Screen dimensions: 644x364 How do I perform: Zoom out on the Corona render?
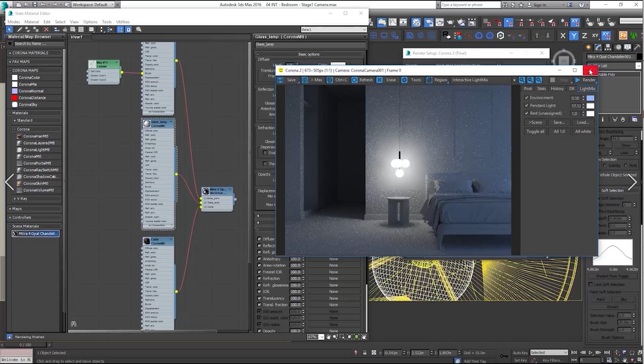point(530,80)
